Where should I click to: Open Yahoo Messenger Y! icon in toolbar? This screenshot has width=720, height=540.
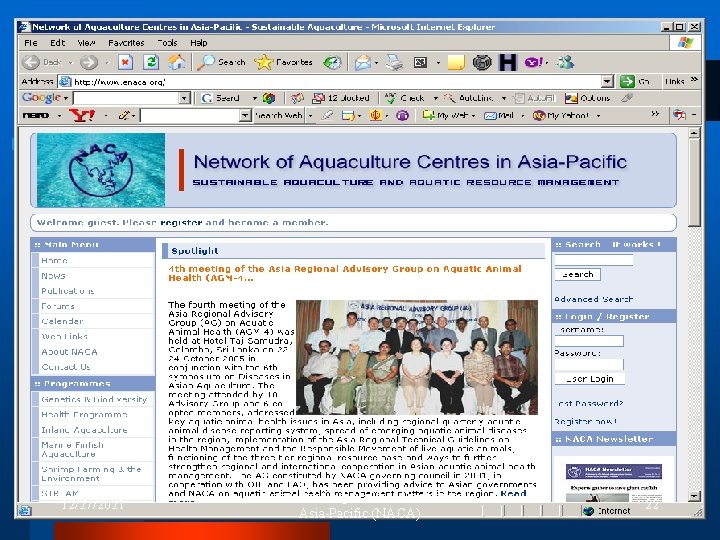(x=534, y=62)
